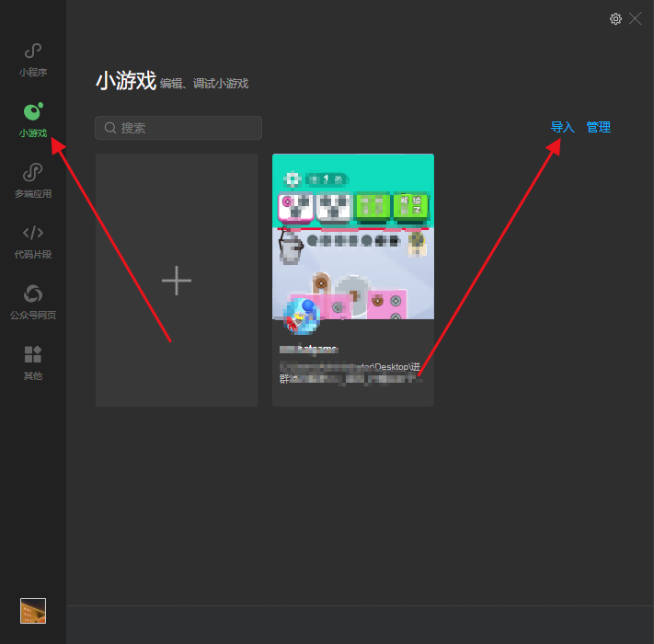This screenshot has width=654, height=644.
Task: Open settings via the gear icon
Action: [x=615, y=18]
